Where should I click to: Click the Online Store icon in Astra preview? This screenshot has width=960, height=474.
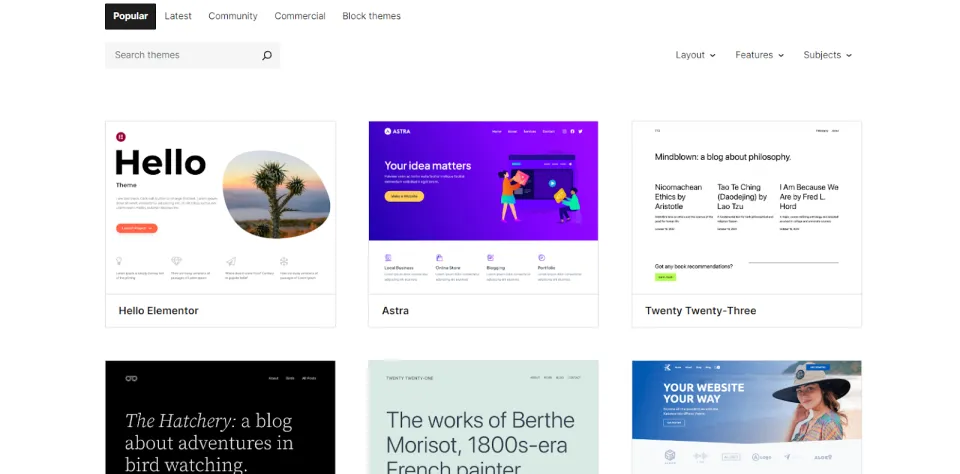[439, 258]
